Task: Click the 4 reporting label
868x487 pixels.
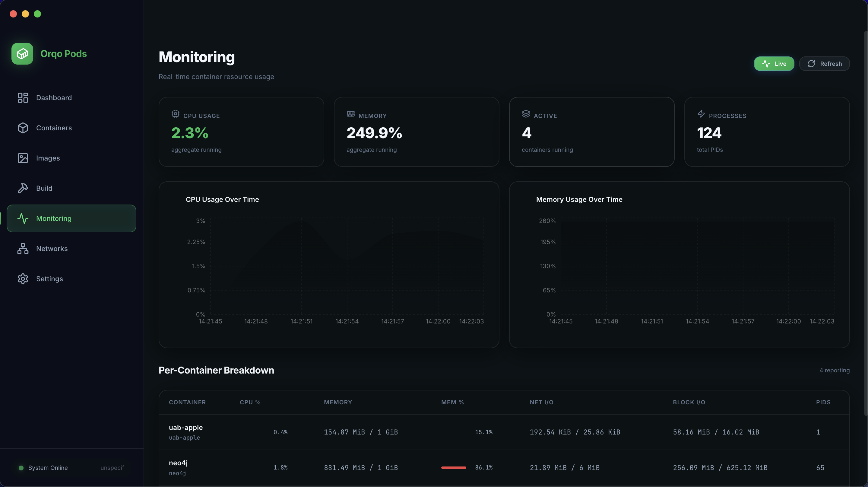Action: 834,370
